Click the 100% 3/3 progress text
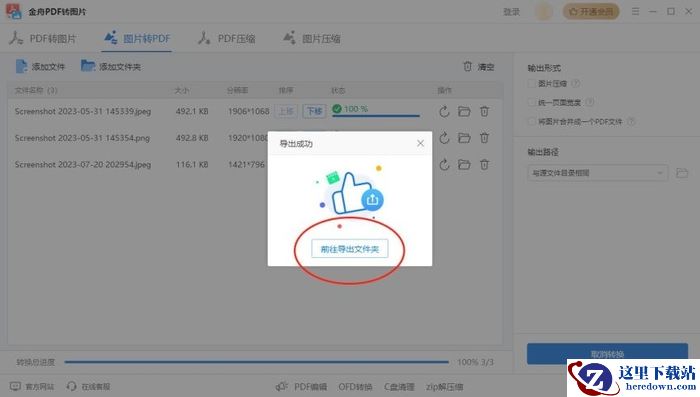 (475, 362)
